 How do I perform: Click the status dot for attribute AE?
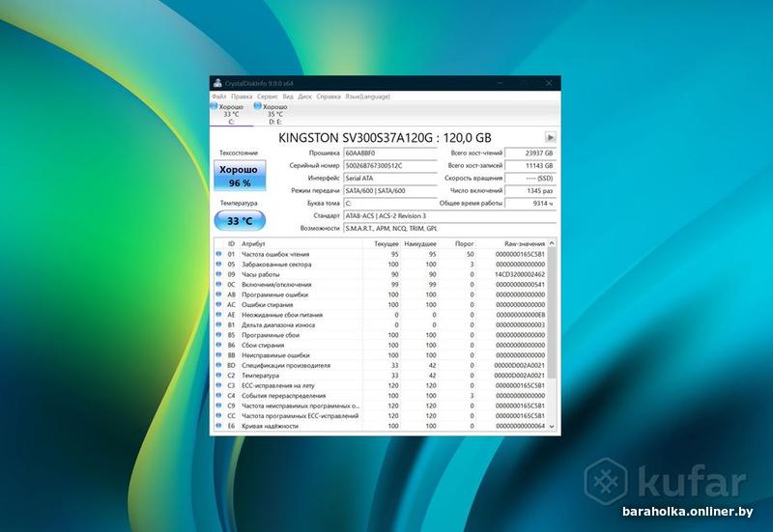[x=218, y=315]
